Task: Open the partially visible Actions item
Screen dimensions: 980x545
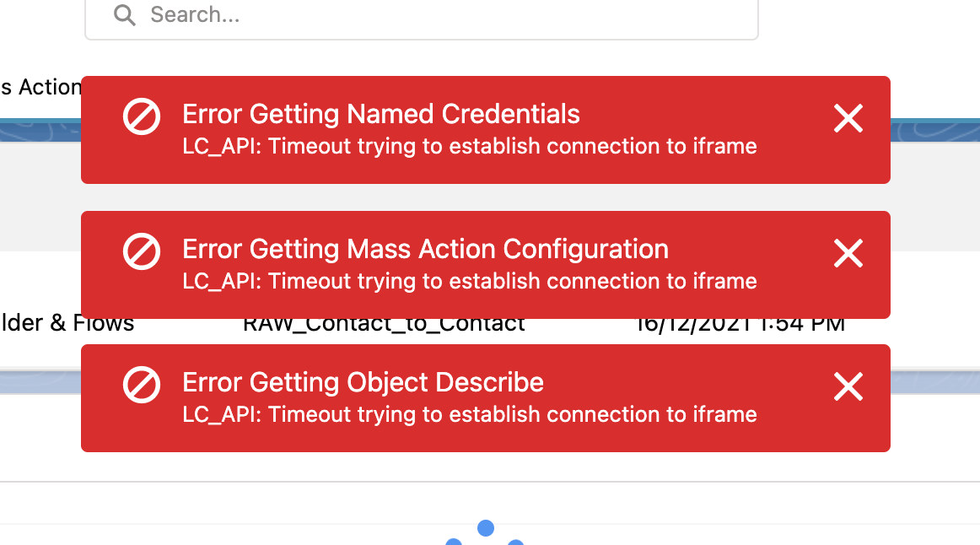Action: point(40,87)
